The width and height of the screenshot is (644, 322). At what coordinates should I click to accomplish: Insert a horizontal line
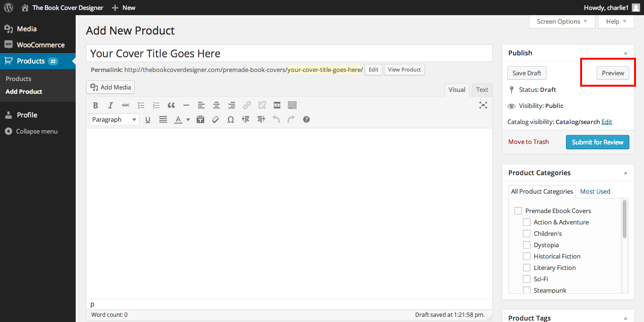point(186,105)
